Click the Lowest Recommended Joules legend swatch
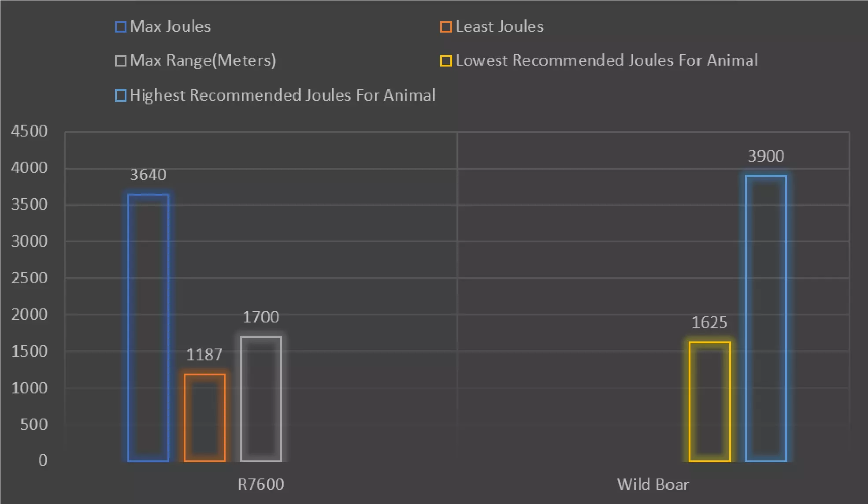The image size is (868, 504). [446, 61]
